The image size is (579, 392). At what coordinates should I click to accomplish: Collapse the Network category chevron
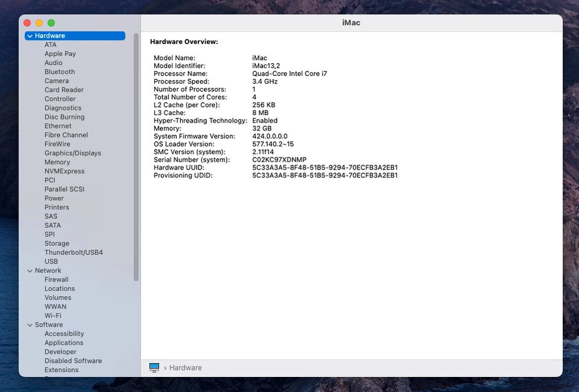[30, 271]
